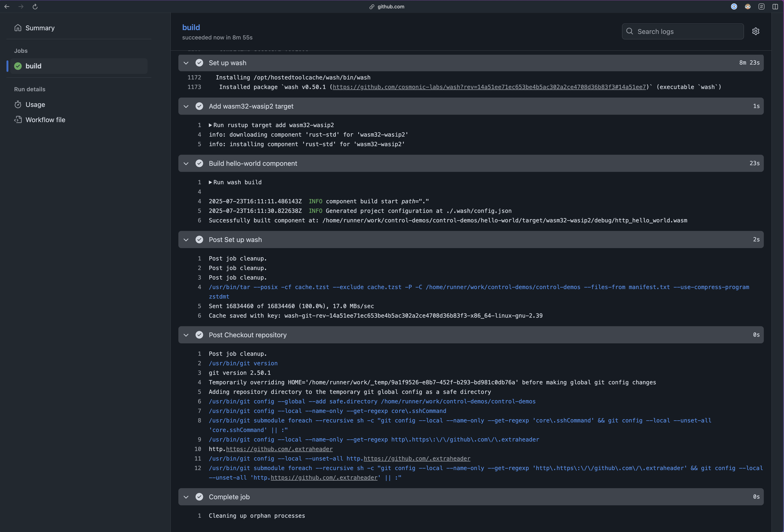This screenshot has height=532, width=784.
Task: Collapse the Complete job step
Action: 186,497
